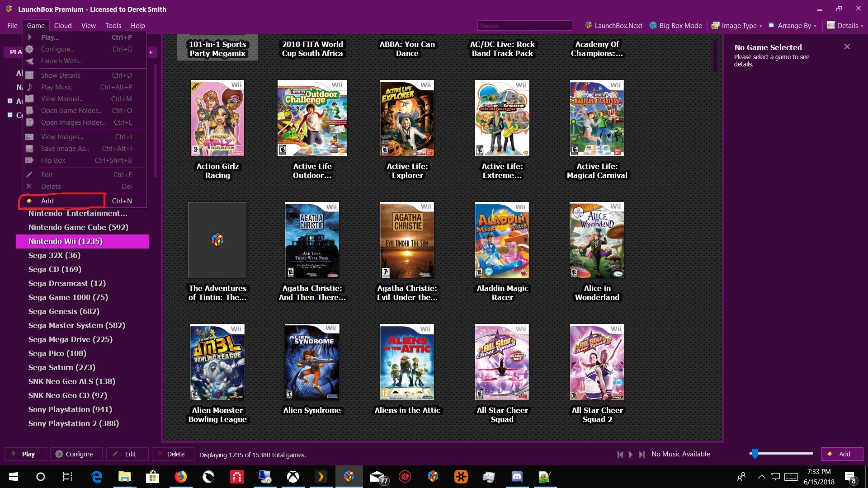Select 2010 FIFA World Cup South Africa title
This screenshot has height=488, width=868.
(x=312, y=49)
